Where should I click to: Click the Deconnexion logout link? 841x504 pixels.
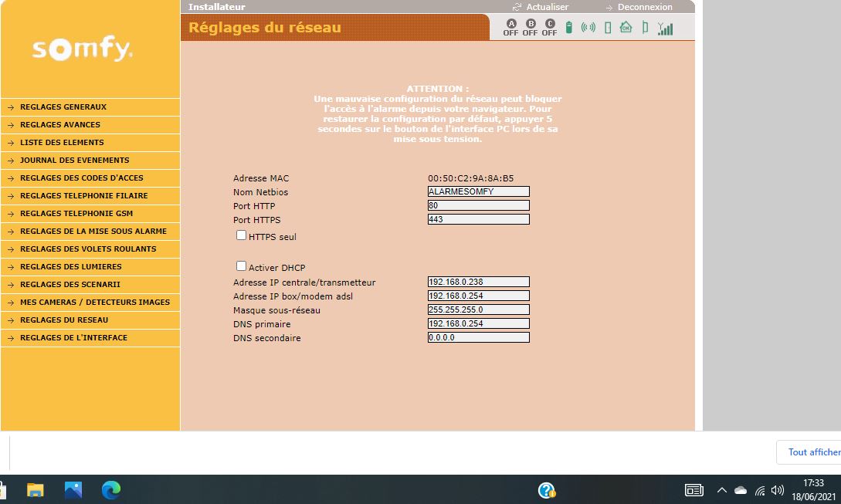(644, 7)
